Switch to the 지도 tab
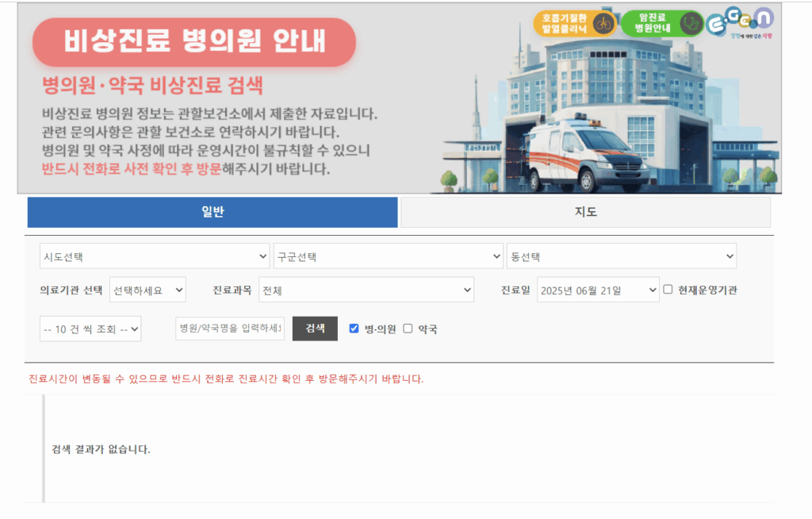The width and height of the screenshot is (812, 519). pos(586,212)
